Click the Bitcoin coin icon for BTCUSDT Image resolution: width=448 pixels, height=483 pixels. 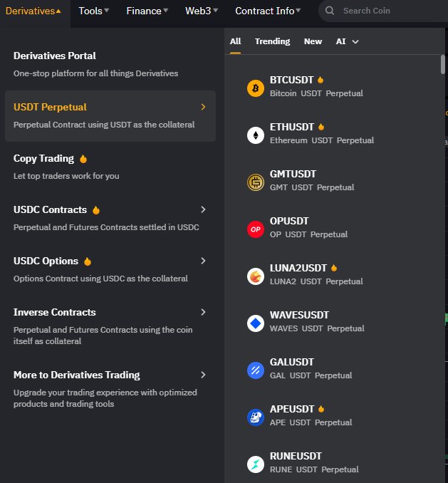click(x=256, y=88)
